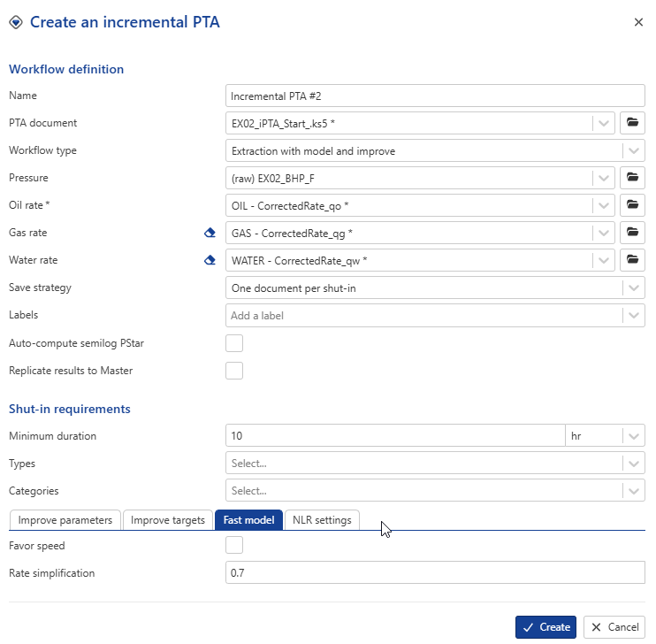The width and height of the screenshot is (656, 644).
Task: Close the Create incremental PTA dialog
Action: point(638,22)
